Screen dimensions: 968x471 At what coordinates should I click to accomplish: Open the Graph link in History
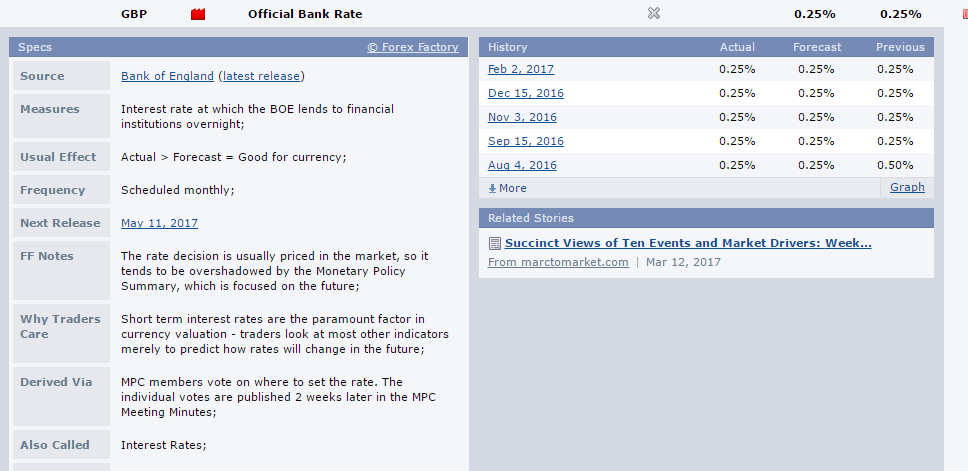907,187
